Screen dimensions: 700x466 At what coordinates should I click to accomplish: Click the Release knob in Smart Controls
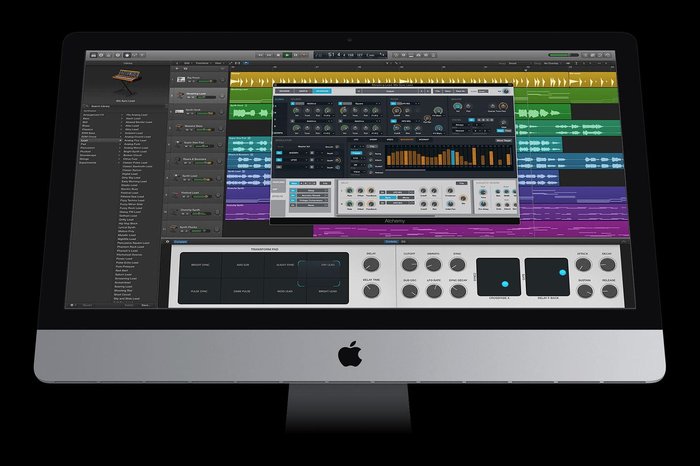[609, 291]
